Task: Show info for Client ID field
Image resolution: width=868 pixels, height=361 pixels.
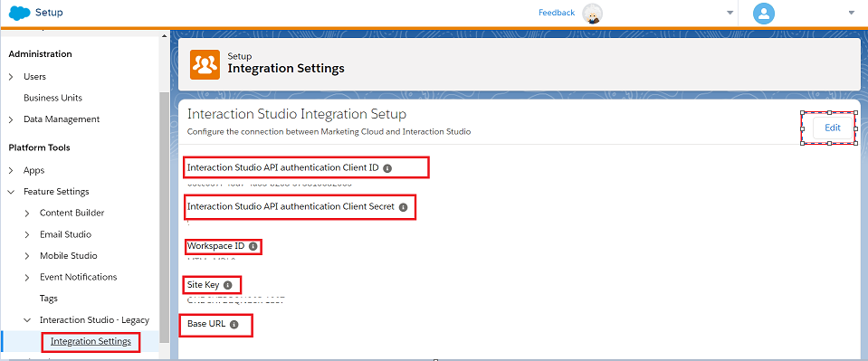Action: click(x=387, y=167)
